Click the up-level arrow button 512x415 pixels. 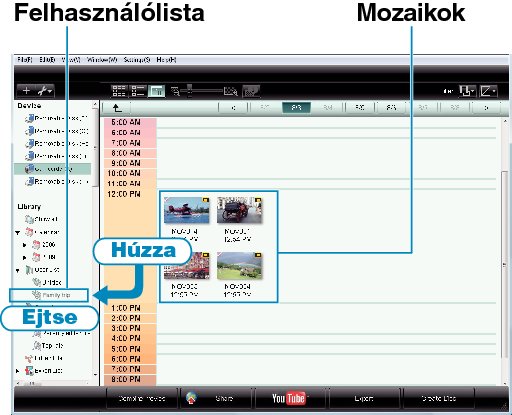pos(117,108)
